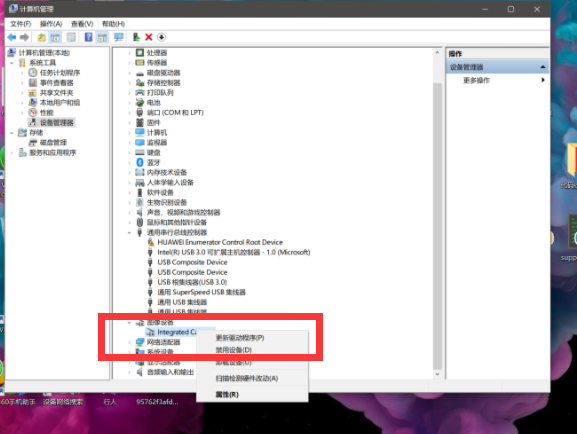This screenshot has height=434, width=577.
Task: Click the performance icon beside 性能
Action: click(33, 112)
